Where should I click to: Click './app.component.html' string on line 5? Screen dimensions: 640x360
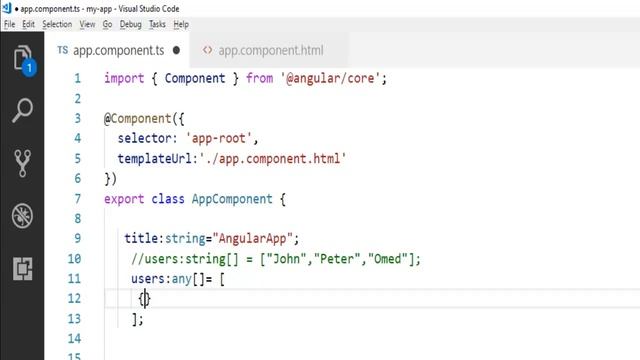[x=273, y=158]
